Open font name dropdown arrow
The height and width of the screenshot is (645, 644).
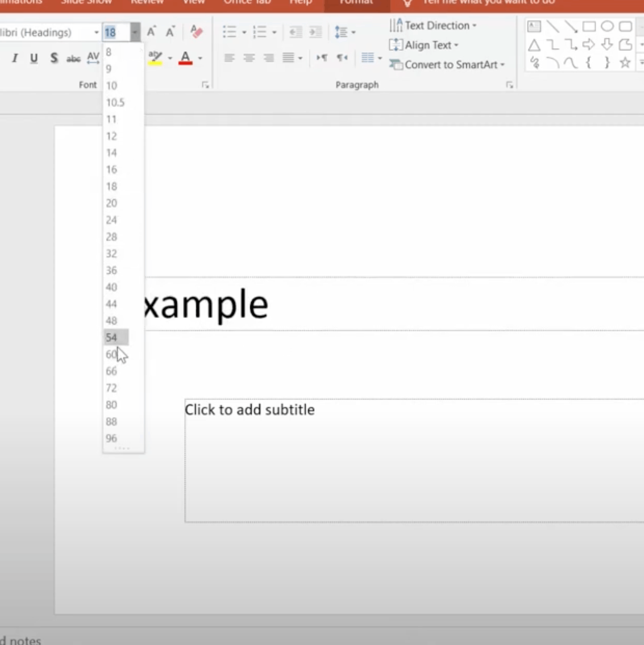(96, 33)
